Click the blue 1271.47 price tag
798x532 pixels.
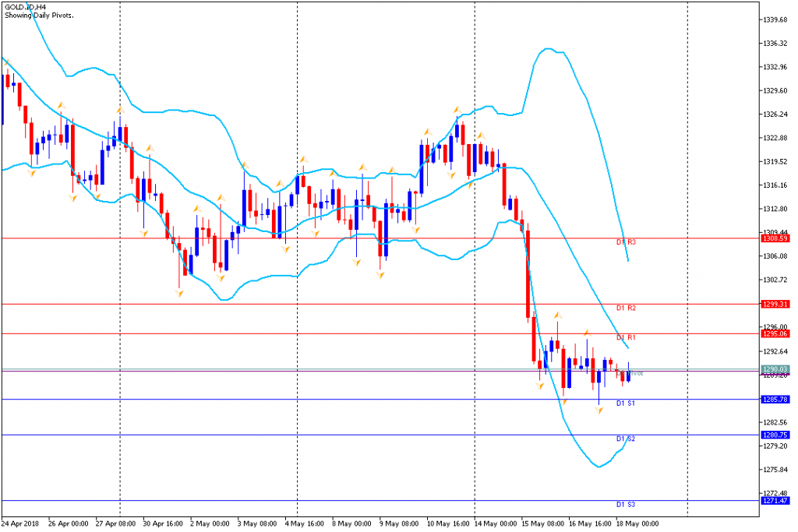coord(775,501)
